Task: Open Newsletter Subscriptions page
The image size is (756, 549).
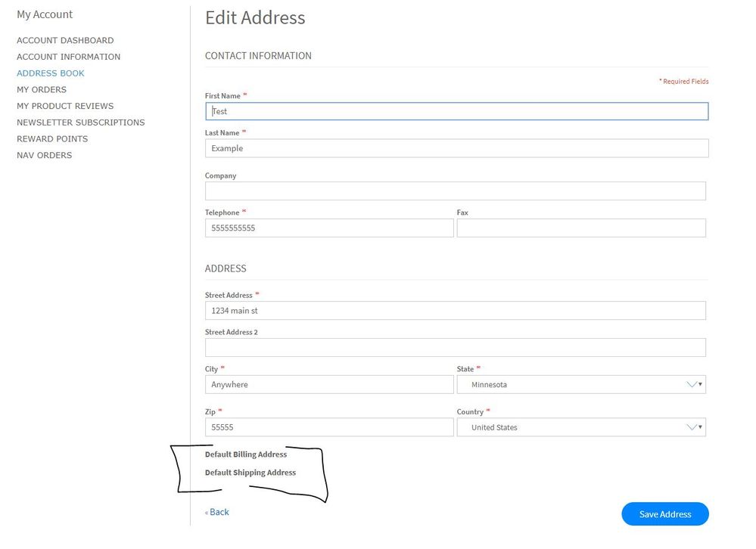Action: (x=80, y=123)
